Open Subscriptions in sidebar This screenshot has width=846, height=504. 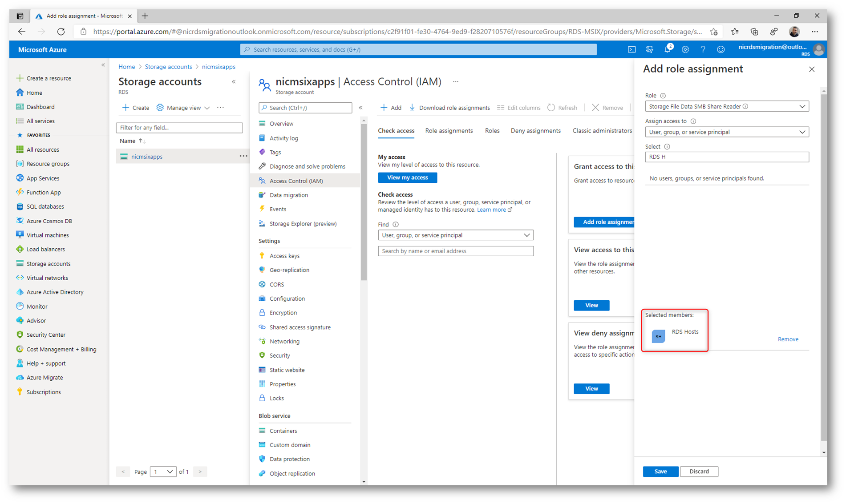[x=39, y=392]
